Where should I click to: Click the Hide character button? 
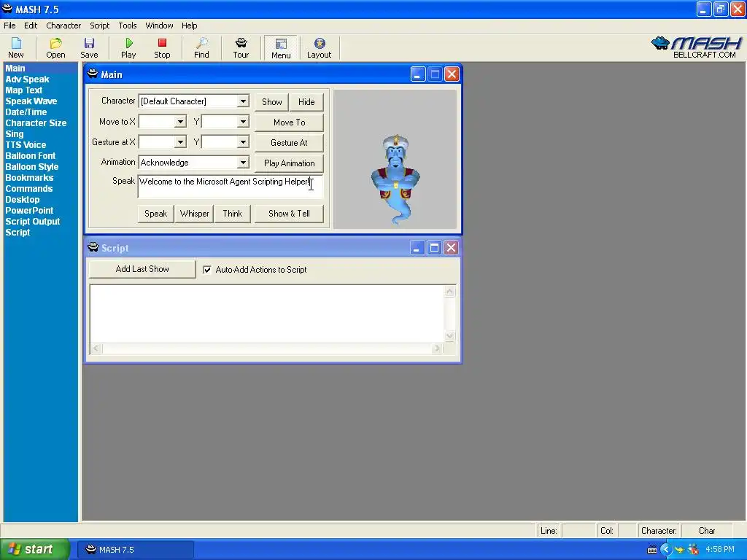[306, 102]
